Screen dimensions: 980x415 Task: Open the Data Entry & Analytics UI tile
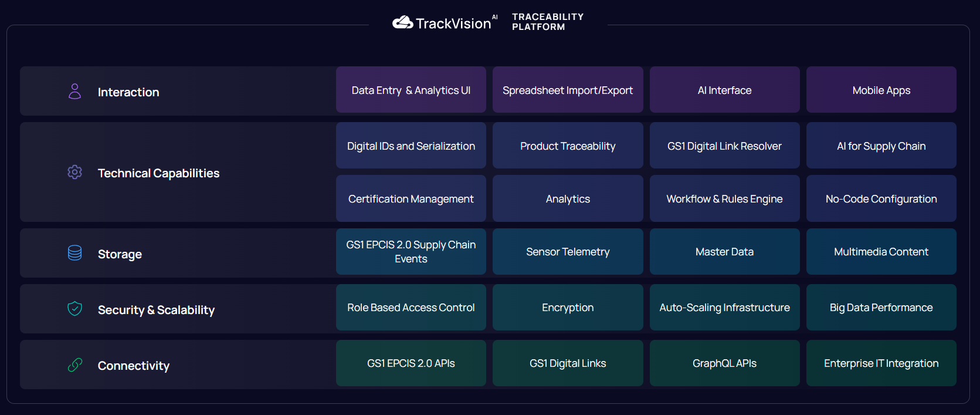(411, 90)
